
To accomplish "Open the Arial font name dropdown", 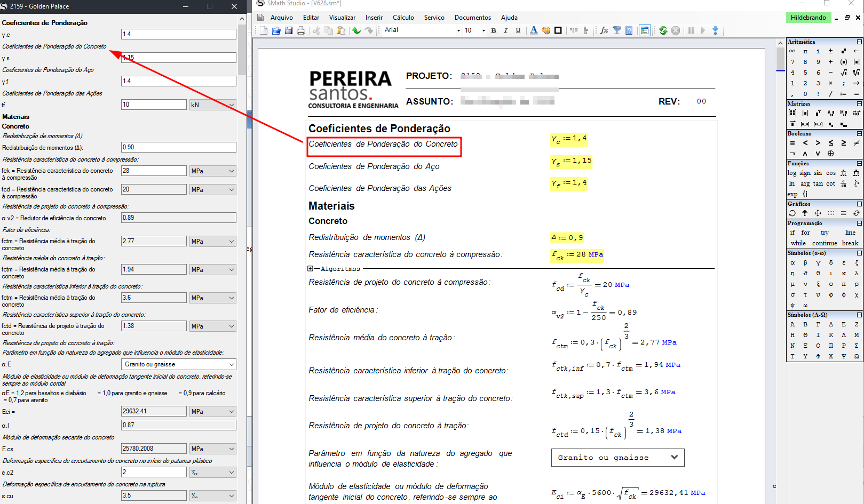I will pos(458,30).
